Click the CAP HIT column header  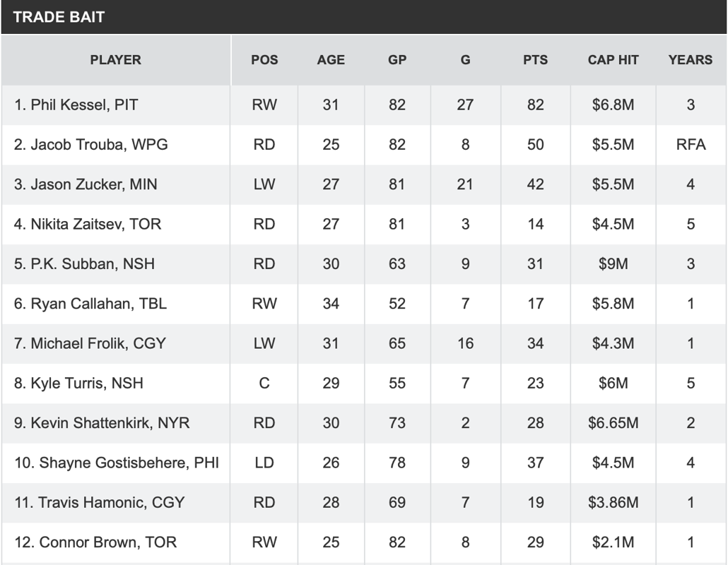[613, 60]
